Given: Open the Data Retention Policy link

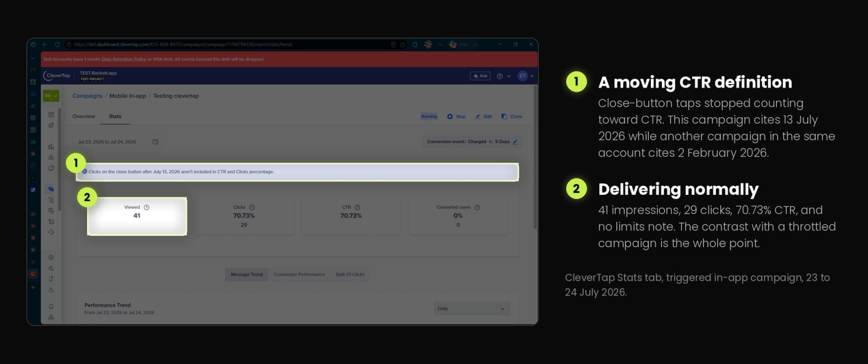Looking at the screenshot, I should coord(124,59).
